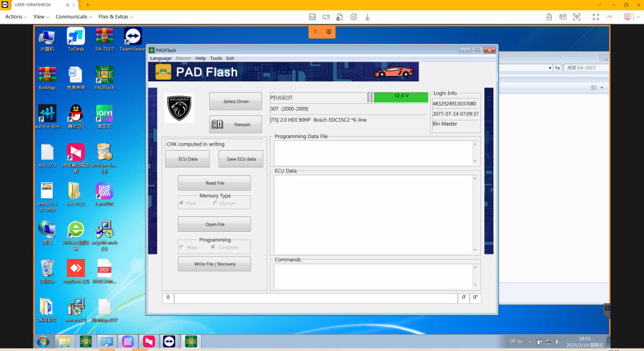Open the Language menu in PADFlash
Screen dimensions: 644x351
click(x=160, y=58)
